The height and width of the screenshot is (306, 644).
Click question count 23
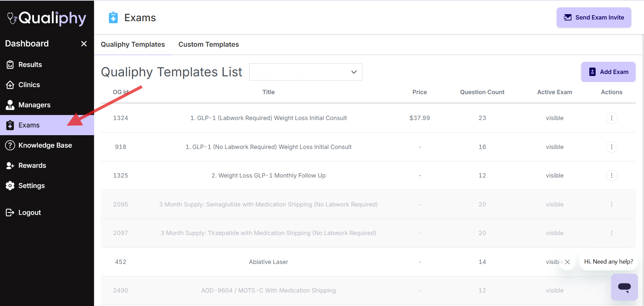pyautogui.click(x=482, y=118)
